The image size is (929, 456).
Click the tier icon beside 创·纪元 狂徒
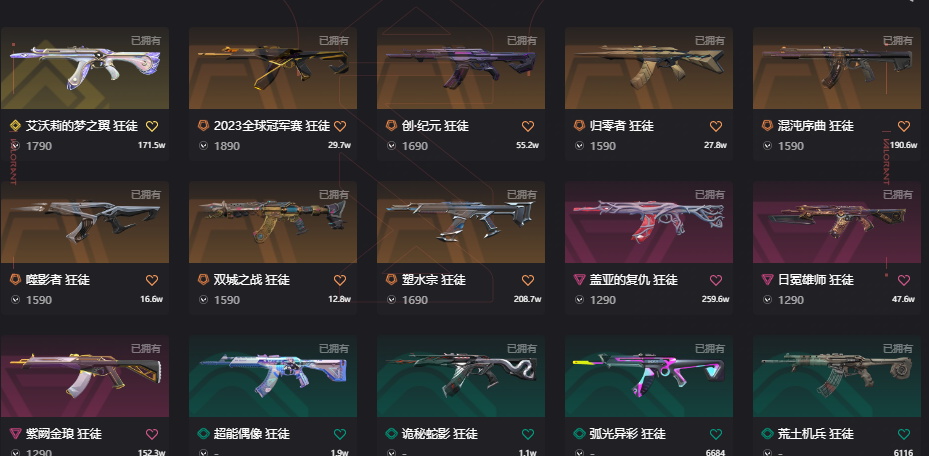391,126
